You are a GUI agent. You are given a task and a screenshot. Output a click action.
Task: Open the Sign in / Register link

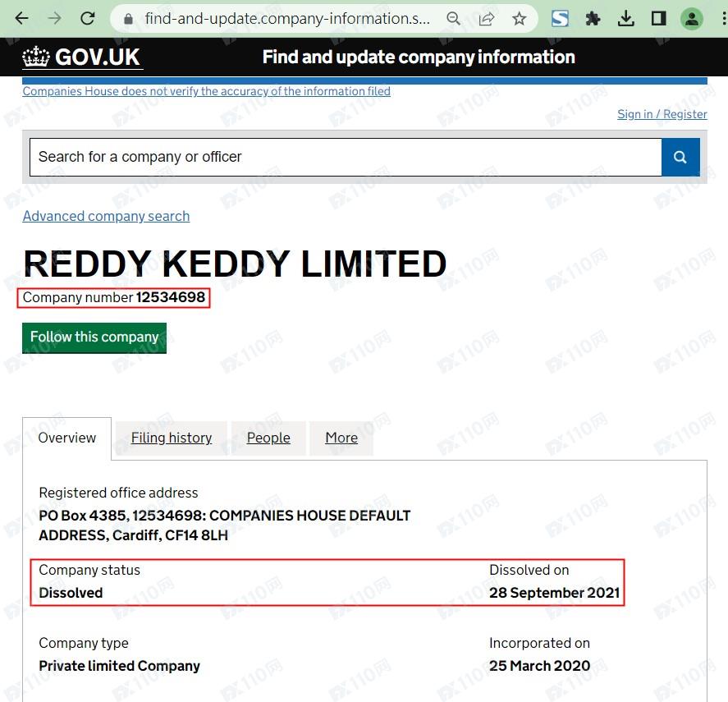tap(662, 114)
